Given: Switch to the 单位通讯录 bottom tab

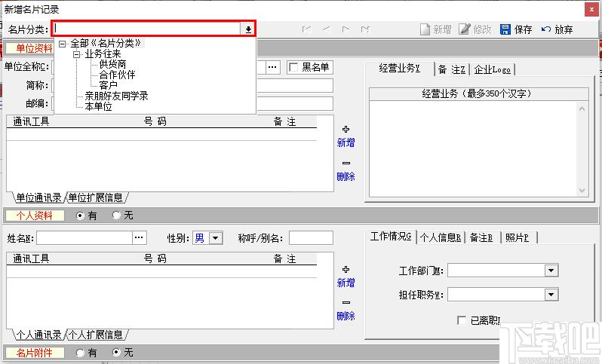Looking at the screenshot, I should pyautogui.click(x=38, y=197).
